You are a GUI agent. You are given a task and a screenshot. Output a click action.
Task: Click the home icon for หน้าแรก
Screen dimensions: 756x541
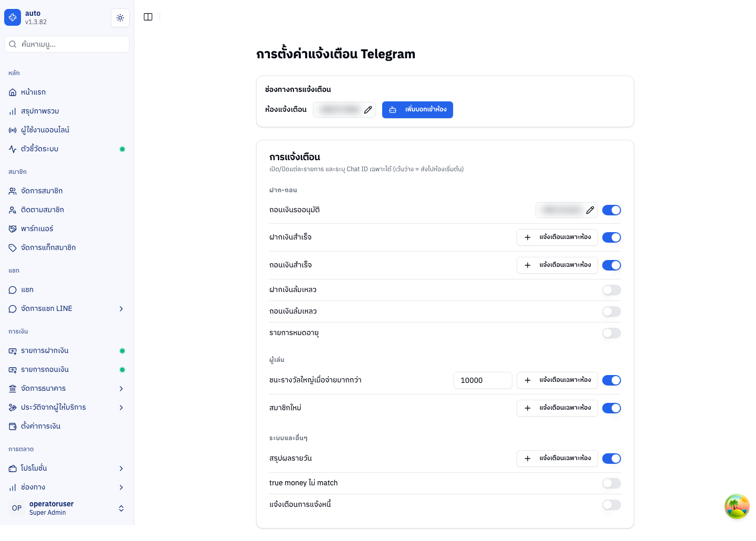[x=13, y=92]
